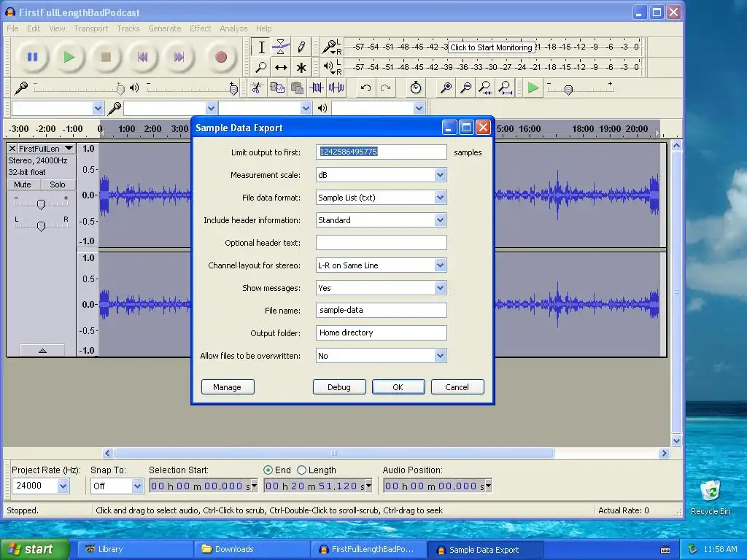Click the Copy icon in edit toolbar
Screen dimensions: 747x560
(x=276, y=87)
